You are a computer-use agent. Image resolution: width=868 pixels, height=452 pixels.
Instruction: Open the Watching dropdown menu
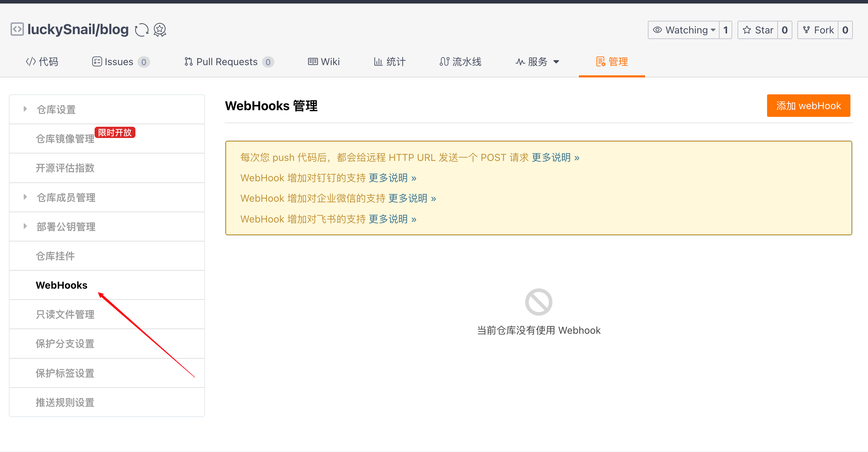(x=683, y=30)
